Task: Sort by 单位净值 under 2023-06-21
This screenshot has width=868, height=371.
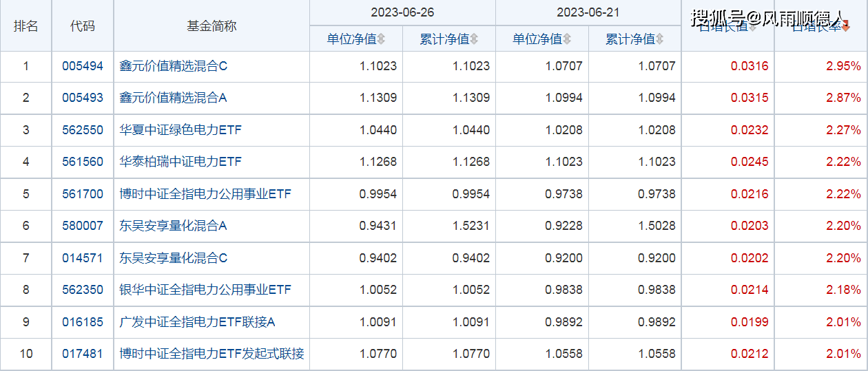Action: click(541, 39)
